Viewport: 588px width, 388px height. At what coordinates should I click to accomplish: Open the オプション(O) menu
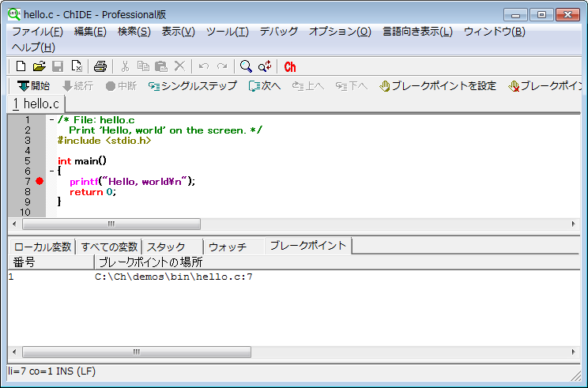click(340, 32)
